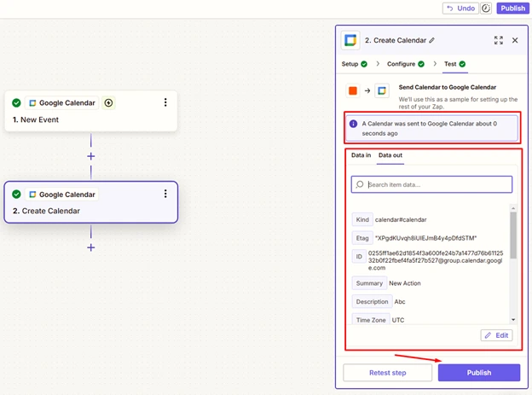Rename step using the pencil icon
532x395 pixels.
[431, 40]
